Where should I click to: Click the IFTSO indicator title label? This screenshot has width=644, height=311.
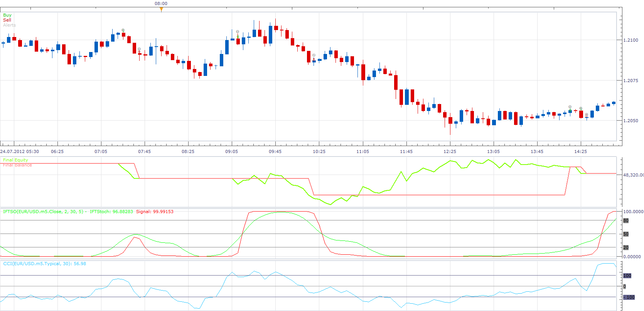click(43, 212)
